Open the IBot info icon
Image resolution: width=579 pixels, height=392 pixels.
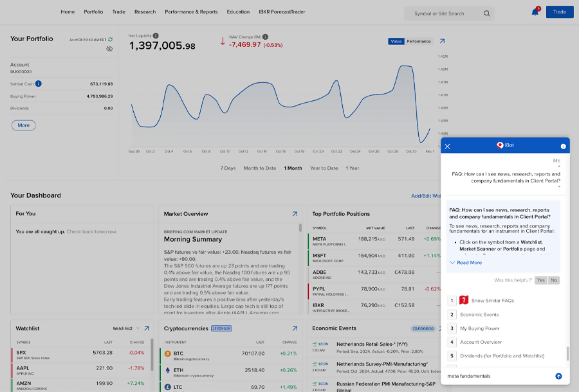564,145
